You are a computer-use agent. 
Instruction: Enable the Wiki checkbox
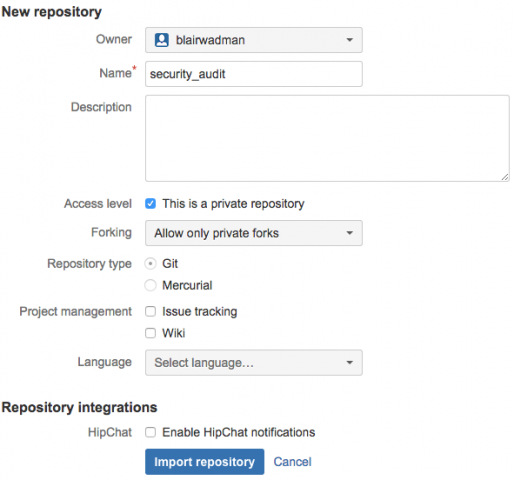[150, 333]
